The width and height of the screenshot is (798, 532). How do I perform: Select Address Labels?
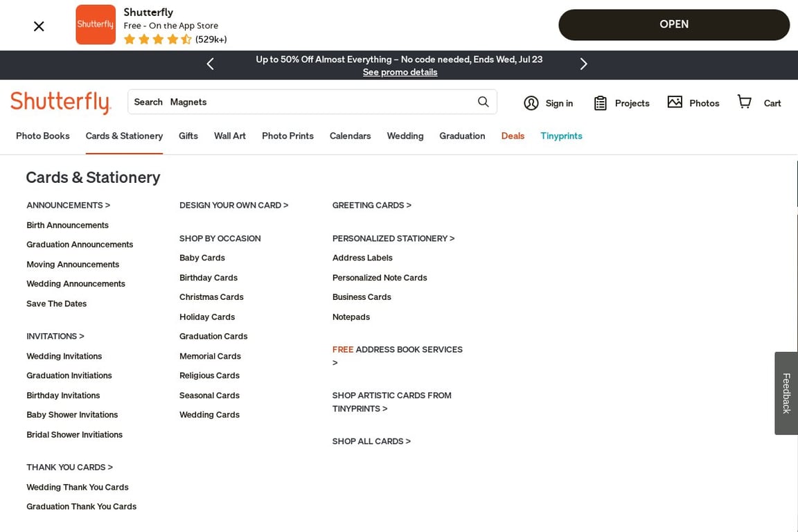click(362, 258)
